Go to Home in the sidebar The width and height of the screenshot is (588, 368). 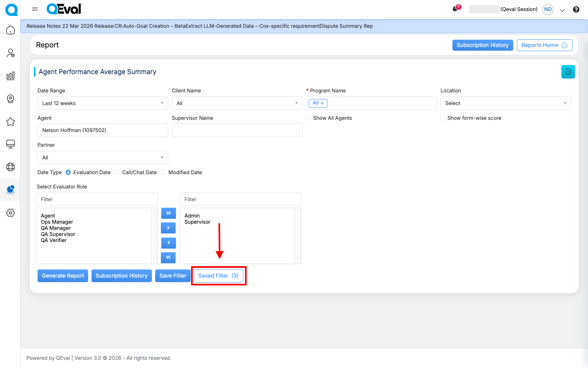(x=11, y=30)
